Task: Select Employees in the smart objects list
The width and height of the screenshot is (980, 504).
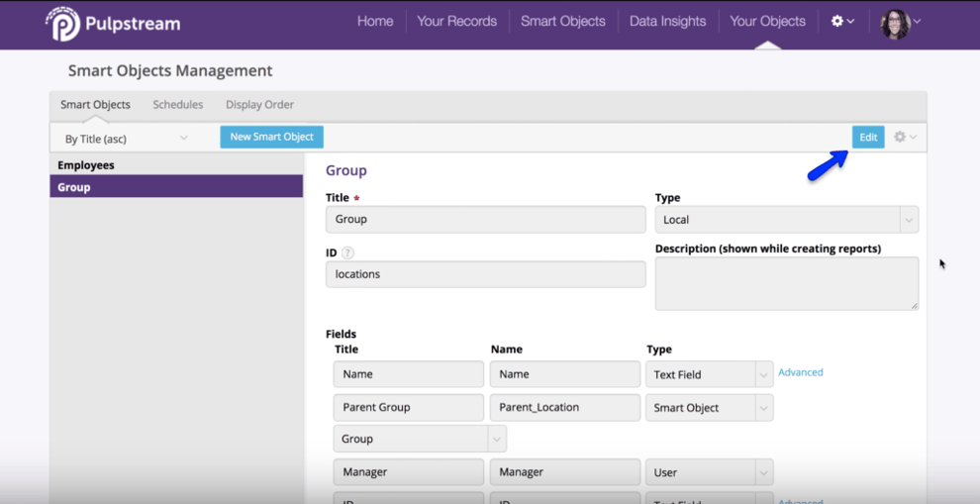Action: pos(86,165)
